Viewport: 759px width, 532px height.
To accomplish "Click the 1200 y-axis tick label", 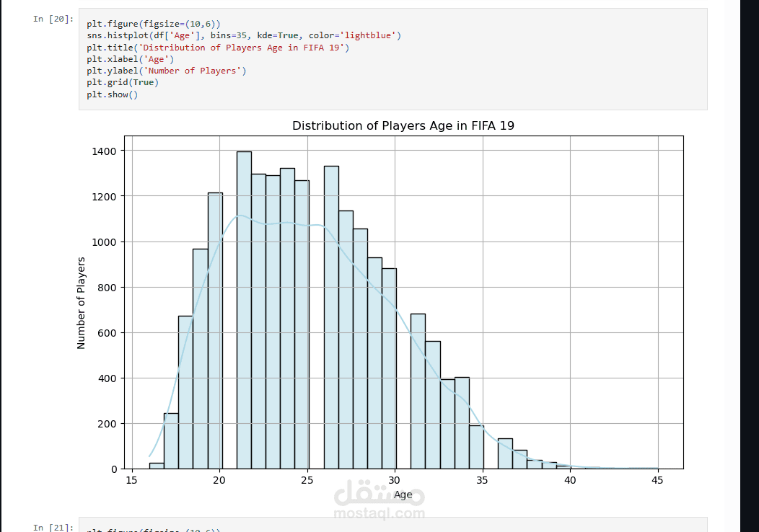I will (104, 197).
